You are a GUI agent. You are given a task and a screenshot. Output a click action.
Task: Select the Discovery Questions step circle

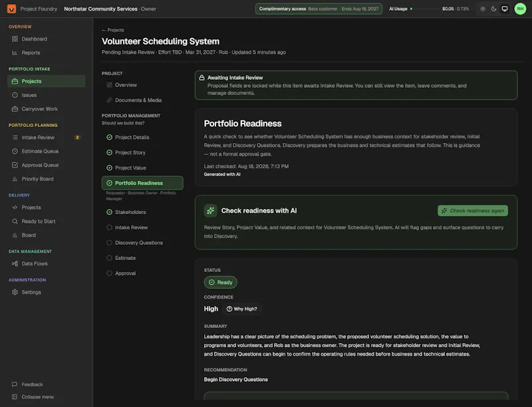[109, 243]
